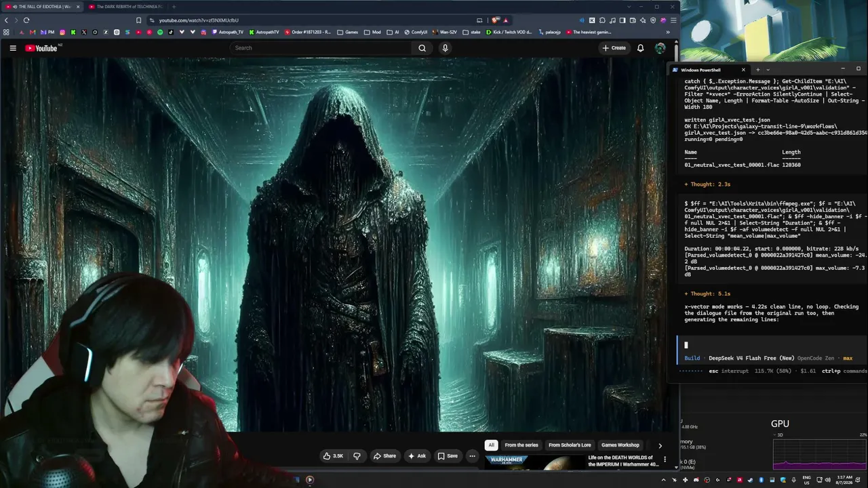Start voice search with the microphone

click(x=445, y=48)
